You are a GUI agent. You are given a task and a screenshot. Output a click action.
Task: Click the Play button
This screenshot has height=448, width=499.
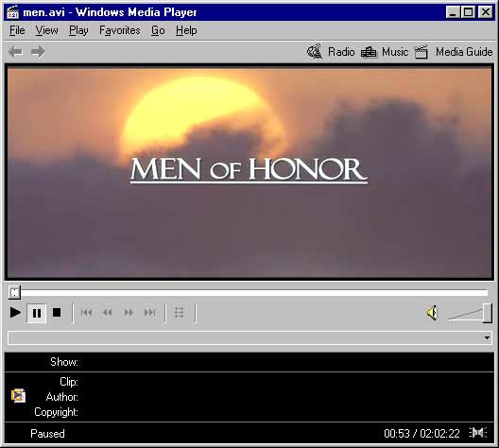(15, 313)
